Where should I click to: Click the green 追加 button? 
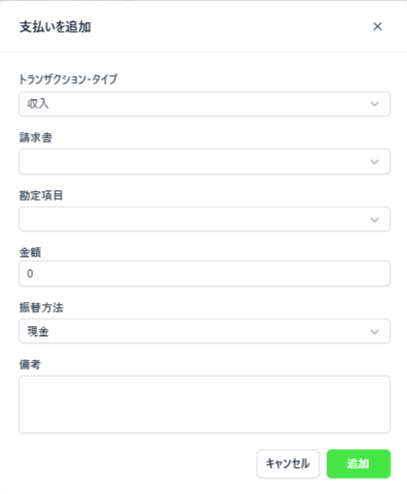(358, 464)
